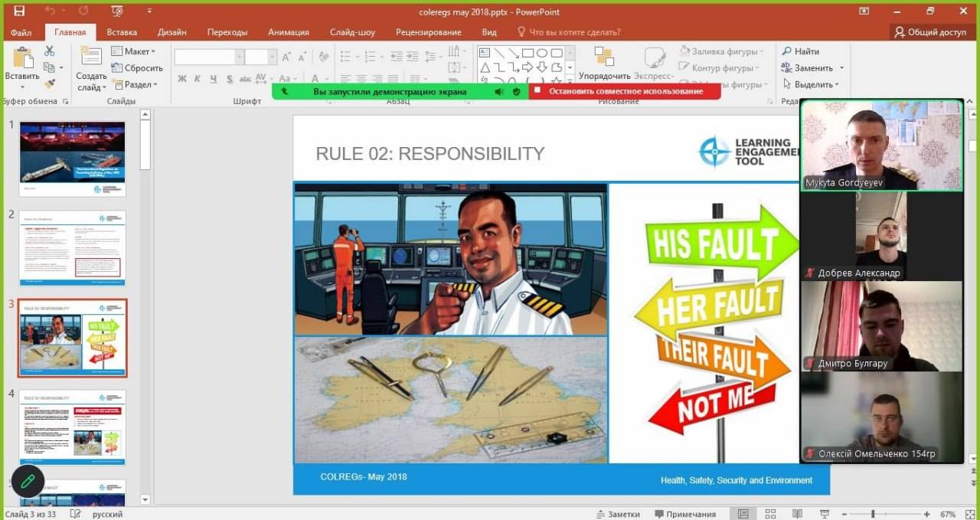This screenshot has width=980, height=520.
Task: Switch to the Дизайн tab
Action: [x=171, y=32]
